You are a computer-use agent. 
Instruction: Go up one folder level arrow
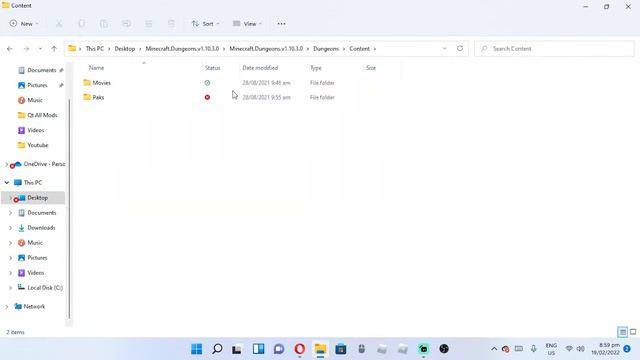54,49
